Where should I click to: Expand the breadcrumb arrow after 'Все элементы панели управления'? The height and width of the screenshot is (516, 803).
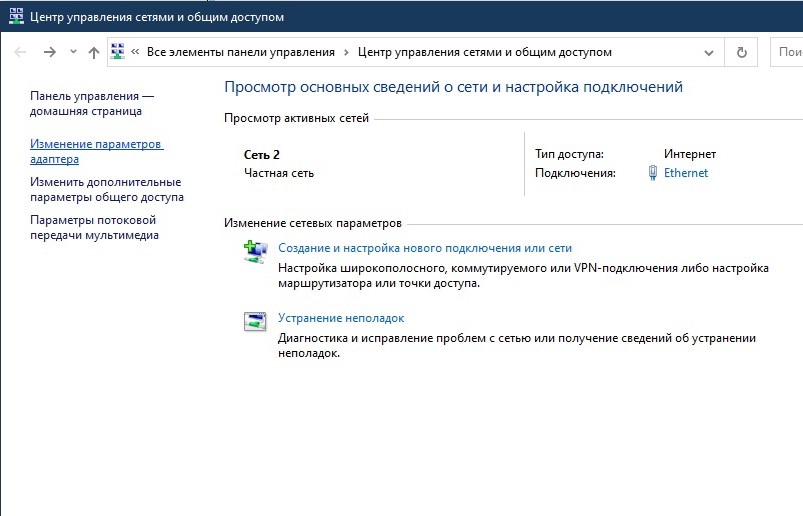point(346,52)
